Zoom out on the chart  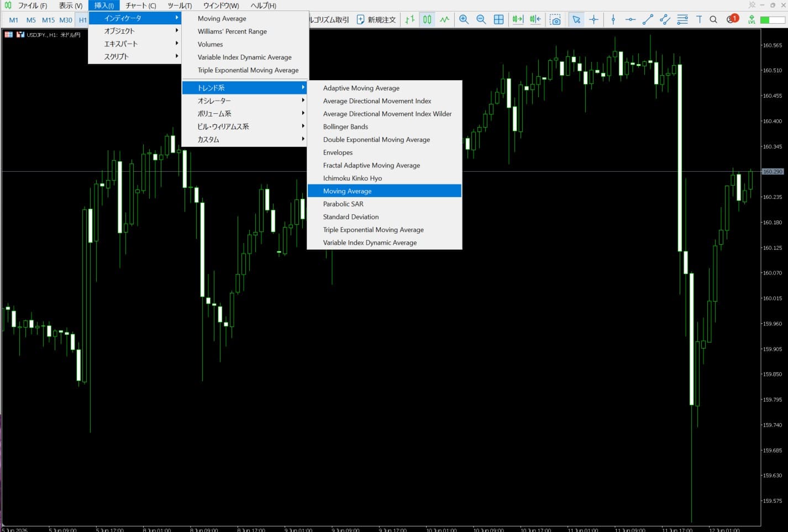[481, 19]
